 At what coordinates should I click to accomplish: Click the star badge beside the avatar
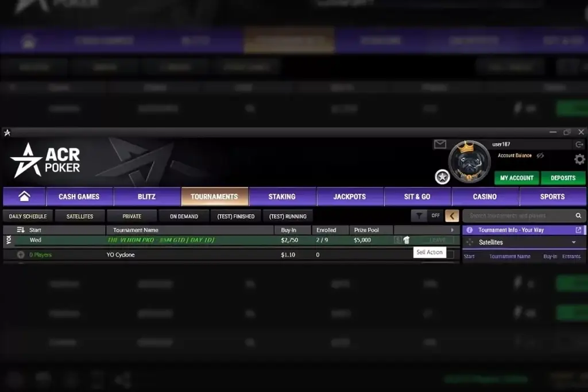[x=442, y=177]
